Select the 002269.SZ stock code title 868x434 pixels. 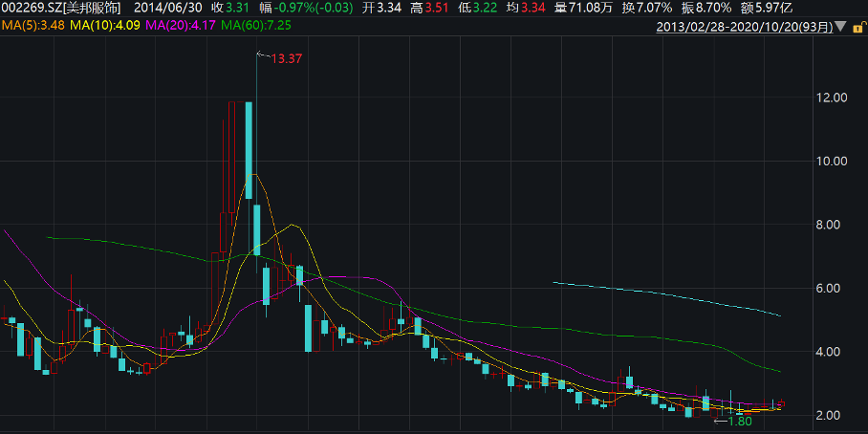pyautogui.click(x=61, y=8)
